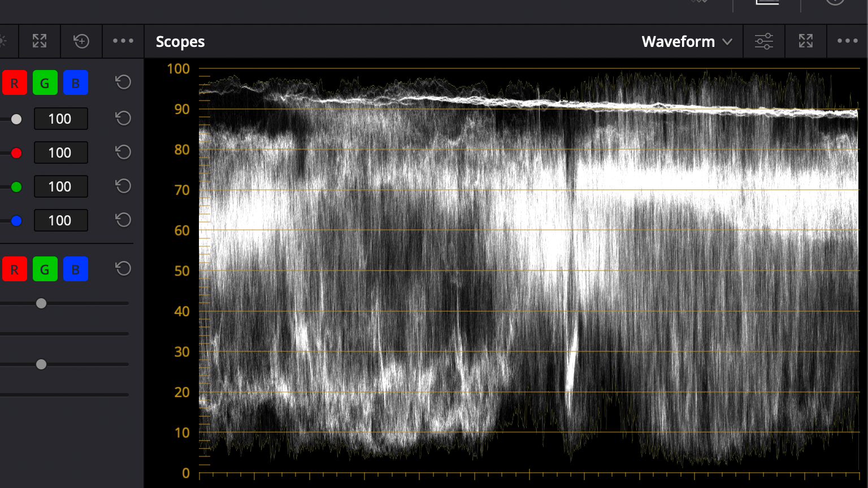868x488 pixels.
Task: Reset the red channel 100 value
Action: (123, 152)
